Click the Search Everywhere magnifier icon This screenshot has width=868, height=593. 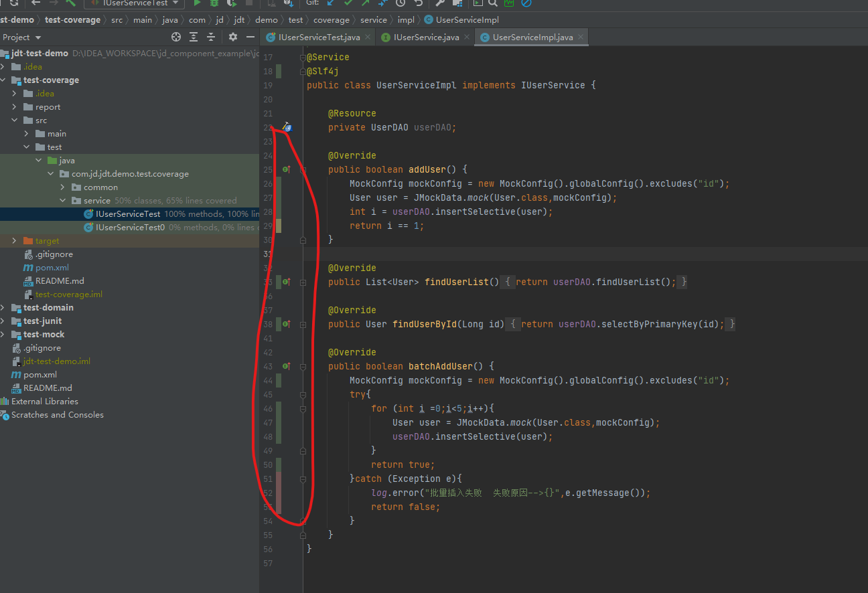click(492, 3)
